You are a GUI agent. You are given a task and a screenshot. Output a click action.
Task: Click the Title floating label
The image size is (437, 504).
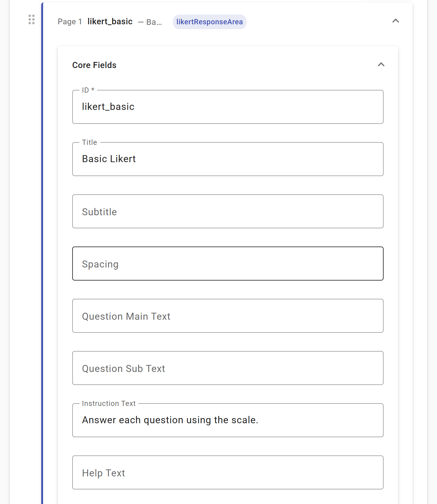(90, 142)
